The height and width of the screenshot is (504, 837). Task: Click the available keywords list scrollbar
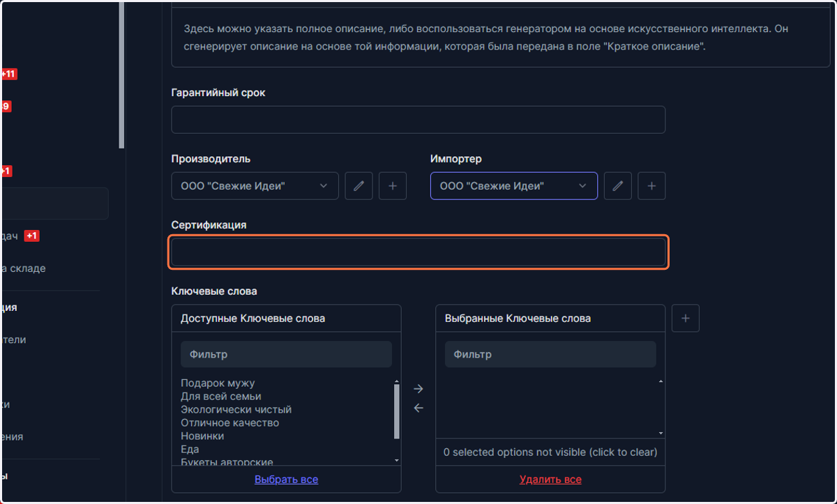397,411
